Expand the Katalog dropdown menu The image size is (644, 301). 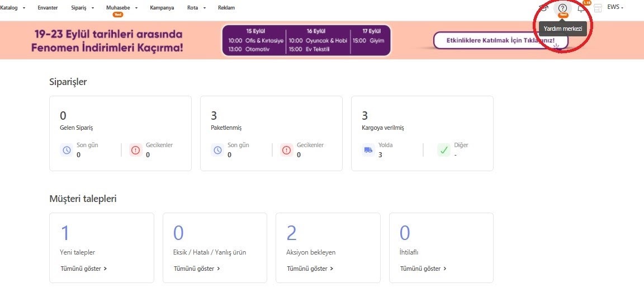pos(12,8)
